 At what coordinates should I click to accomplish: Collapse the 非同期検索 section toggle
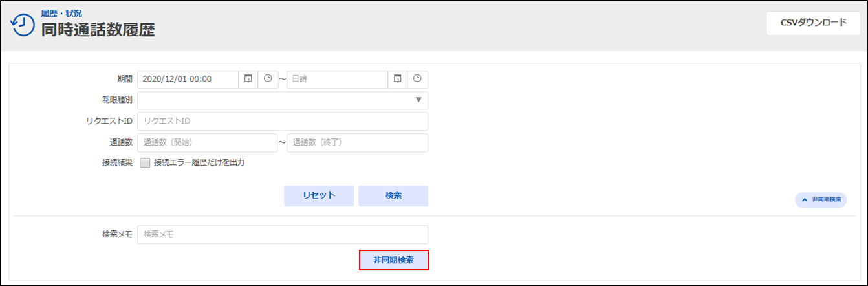[x=821, y=200]
